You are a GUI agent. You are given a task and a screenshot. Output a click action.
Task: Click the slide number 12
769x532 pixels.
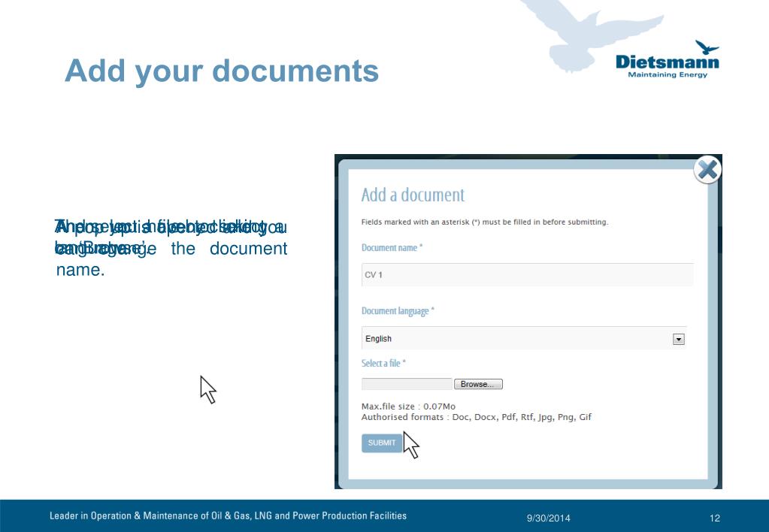[715, 518]
